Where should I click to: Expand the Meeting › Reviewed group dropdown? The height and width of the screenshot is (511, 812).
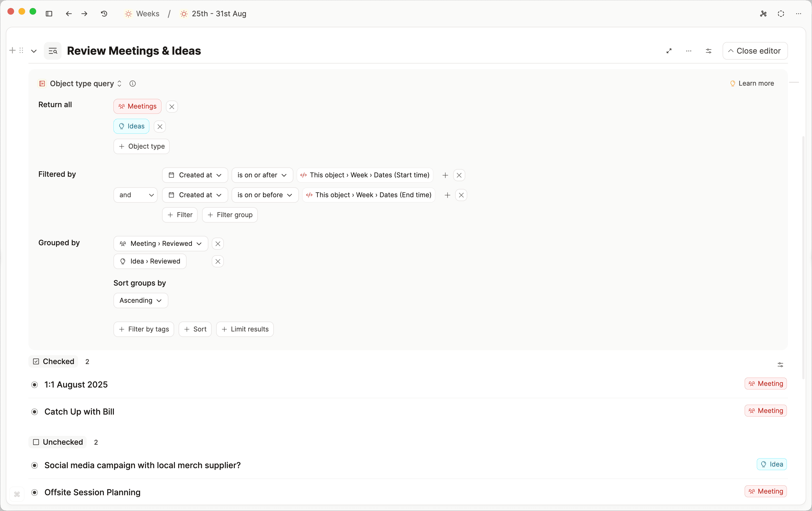coord(161,244)
